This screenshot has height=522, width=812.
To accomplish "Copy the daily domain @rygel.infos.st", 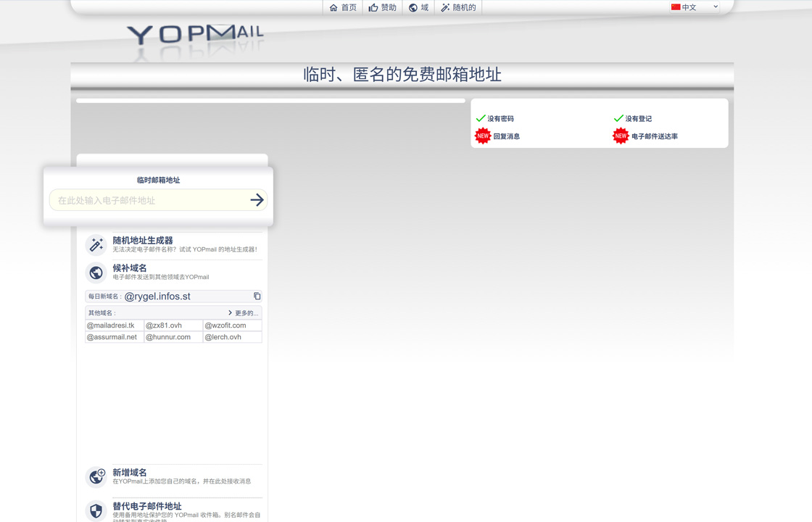I will coord(257,296).
